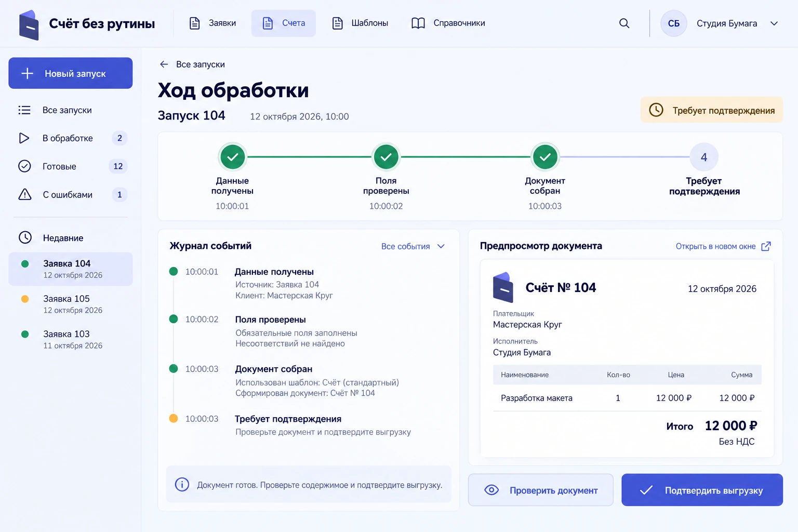
Task: Click the Подтвердить выгрузку button
Action: tap(702, 490)
